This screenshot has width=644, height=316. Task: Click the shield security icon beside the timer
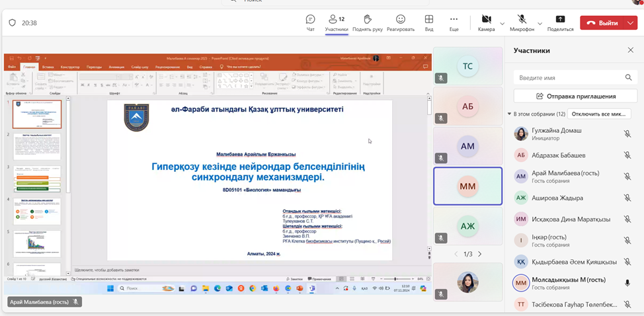(x=13, y=23)
